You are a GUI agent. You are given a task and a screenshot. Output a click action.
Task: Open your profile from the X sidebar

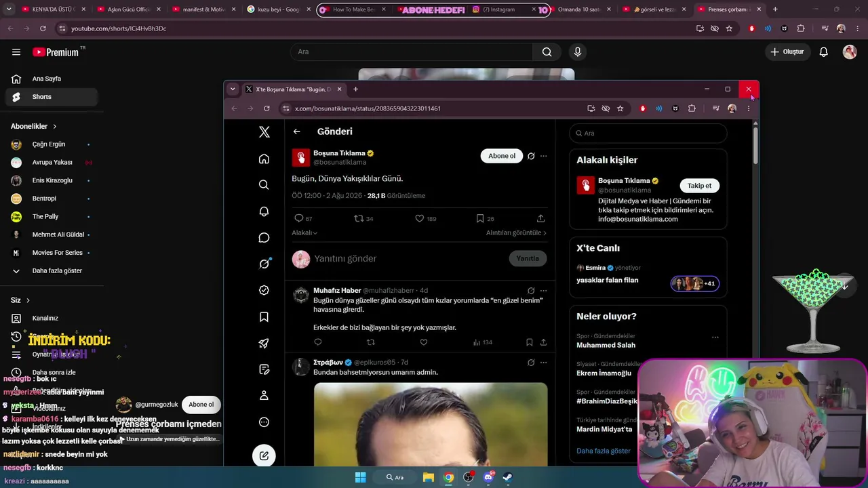(x=264, y=395)
